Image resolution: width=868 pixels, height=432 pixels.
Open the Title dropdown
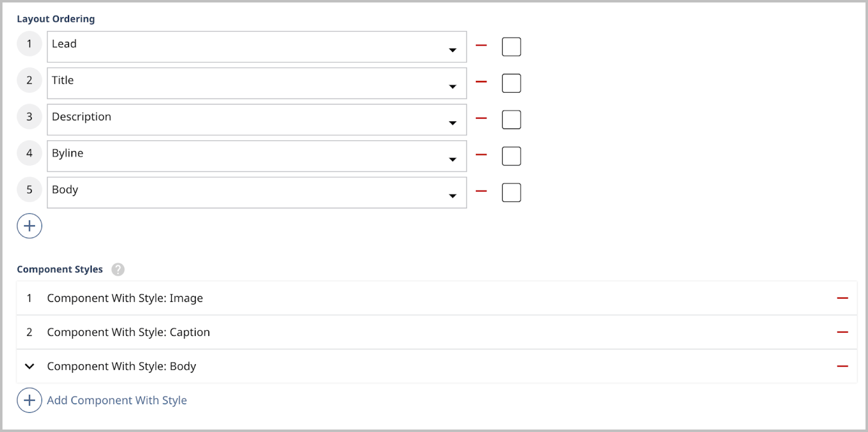pyautogui.click(x=453, y=85)
